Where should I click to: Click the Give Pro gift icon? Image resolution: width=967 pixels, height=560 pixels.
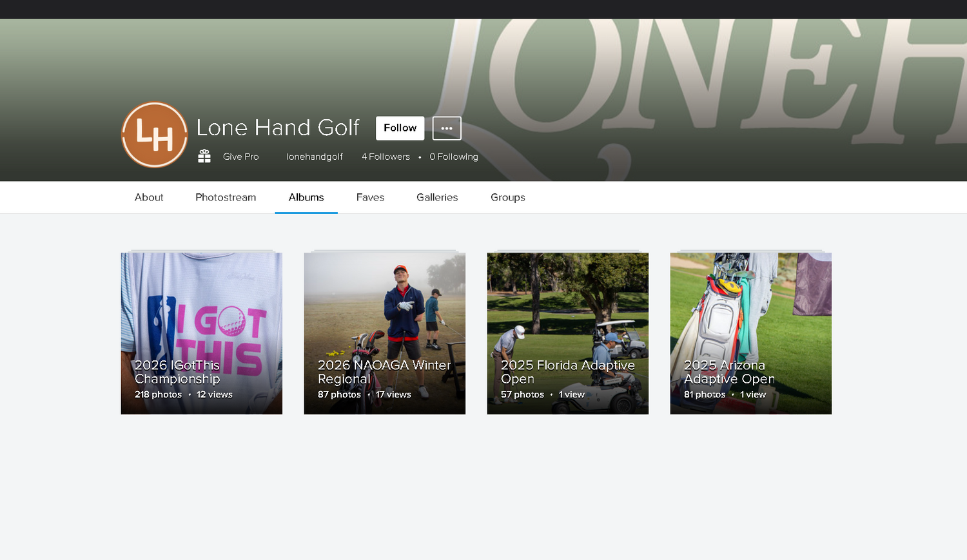click(204, 156)
